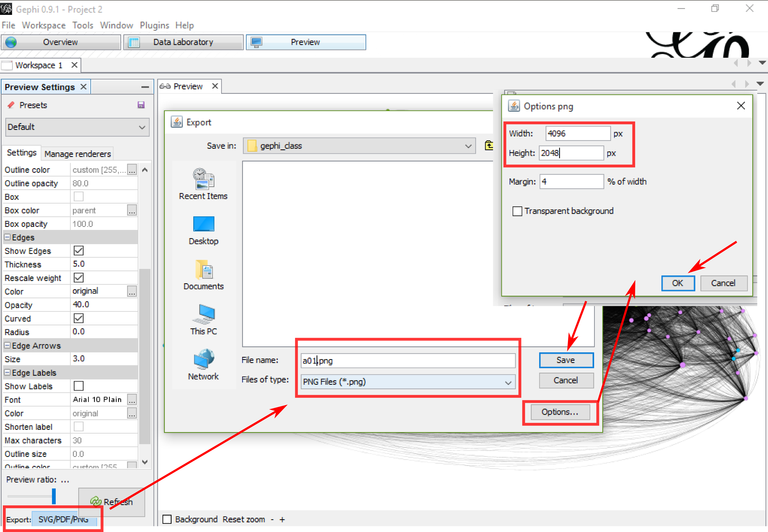Open the Plugins menu
Viewport: 768px width, 532px height.
coord(154,25)
